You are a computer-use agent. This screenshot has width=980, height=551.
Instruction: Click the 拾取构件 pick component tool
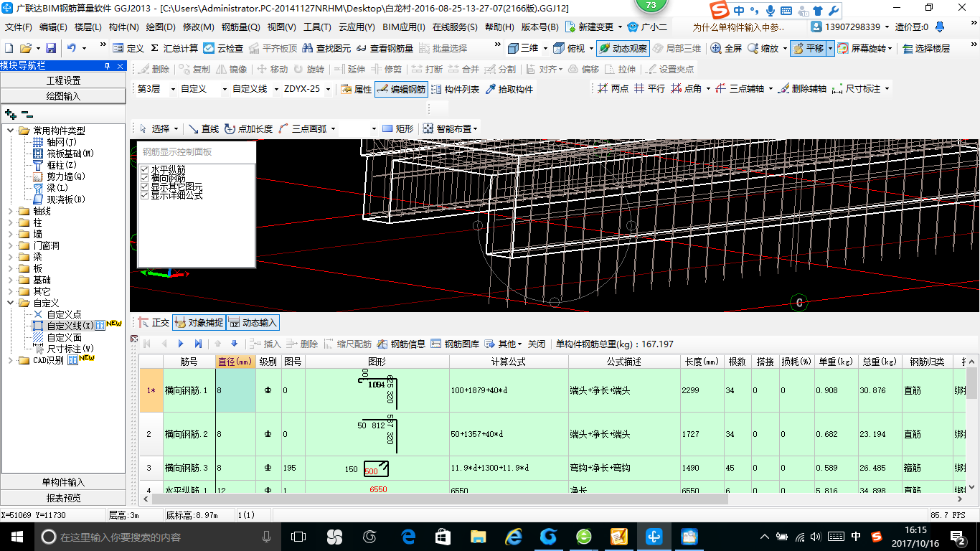pyautogui.click(x=509, y=89)
